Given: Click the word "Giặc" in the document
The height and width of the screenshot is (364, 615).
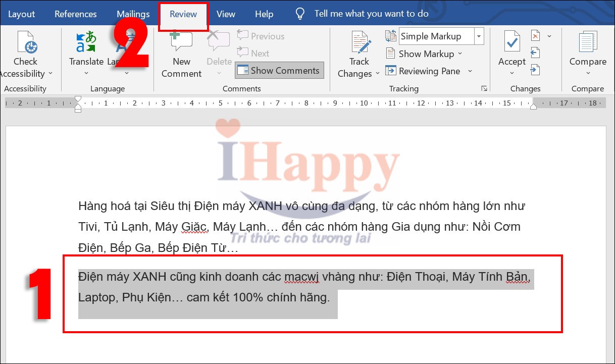Looking at the screenshot, I should click(195, 227).
